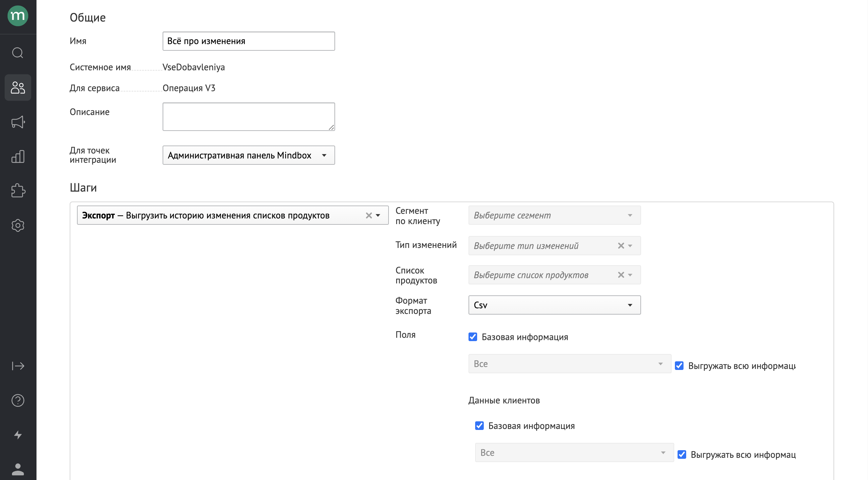Uncheck Базовая информация under Поля
The width and height of the screenshot is (868, 480).
tap(473, 337)
